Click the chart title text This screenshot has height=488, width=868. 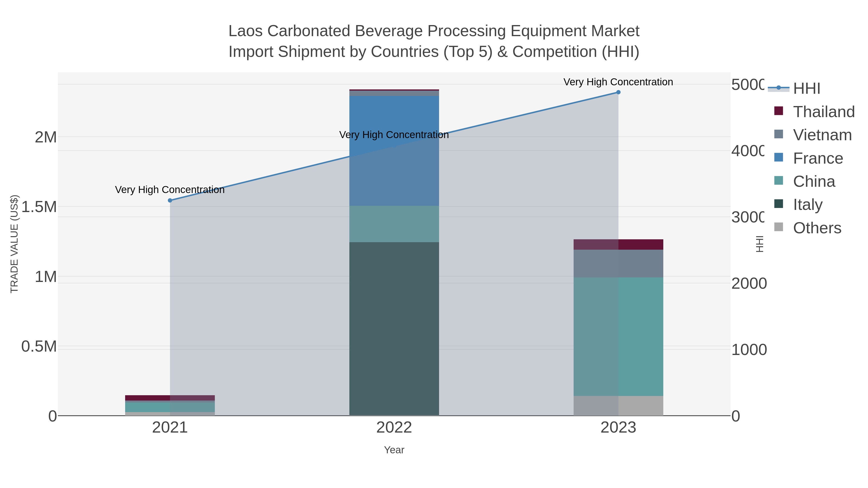(434, 41)
